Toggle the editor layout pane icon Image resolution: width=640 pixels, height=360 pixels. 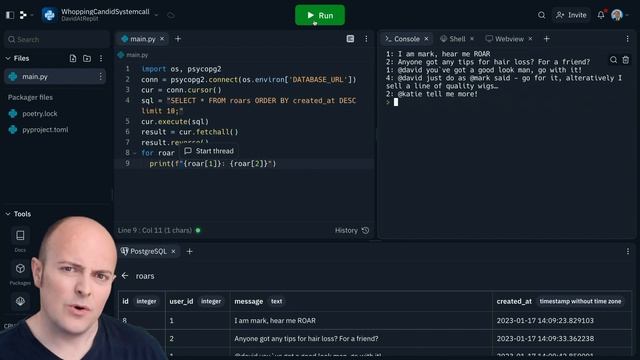350,39
